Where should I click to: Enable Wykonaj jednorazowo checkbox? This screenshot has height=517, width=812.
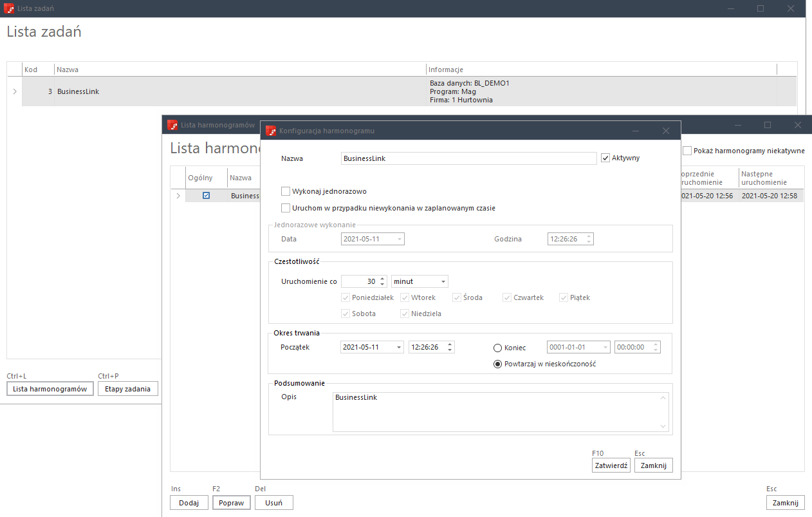(x=286, y=191)
